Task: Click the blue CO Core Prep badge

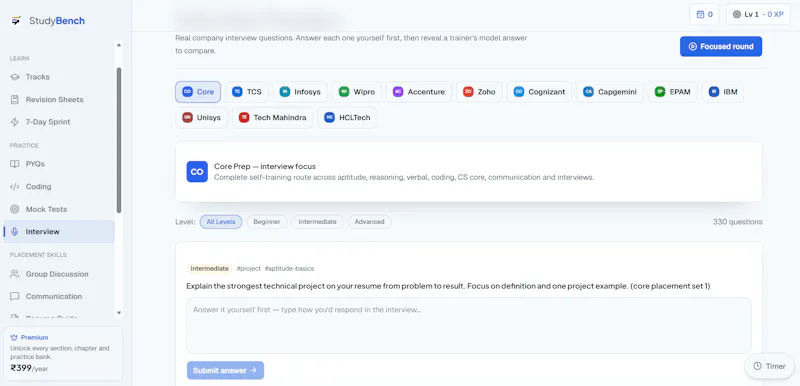Action: pyautogui.click(x=197, y=172)
